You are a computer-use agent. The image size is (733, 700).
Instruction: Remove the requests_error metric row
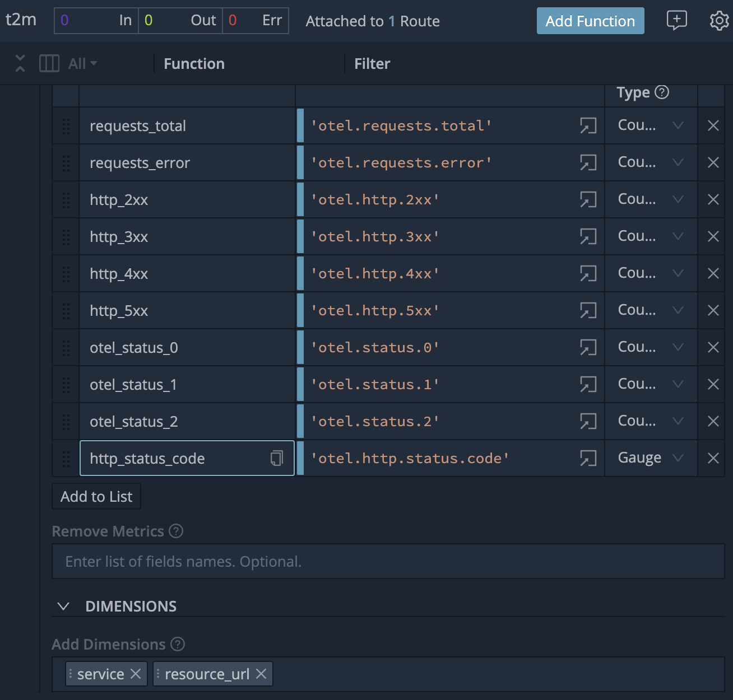point(713,163)
